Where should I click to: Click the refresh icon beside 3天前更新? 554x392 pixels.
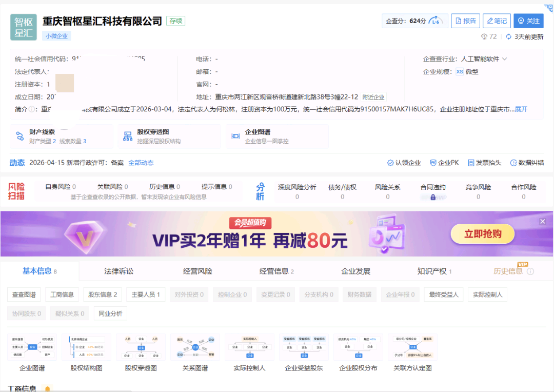tap(508, 37)
